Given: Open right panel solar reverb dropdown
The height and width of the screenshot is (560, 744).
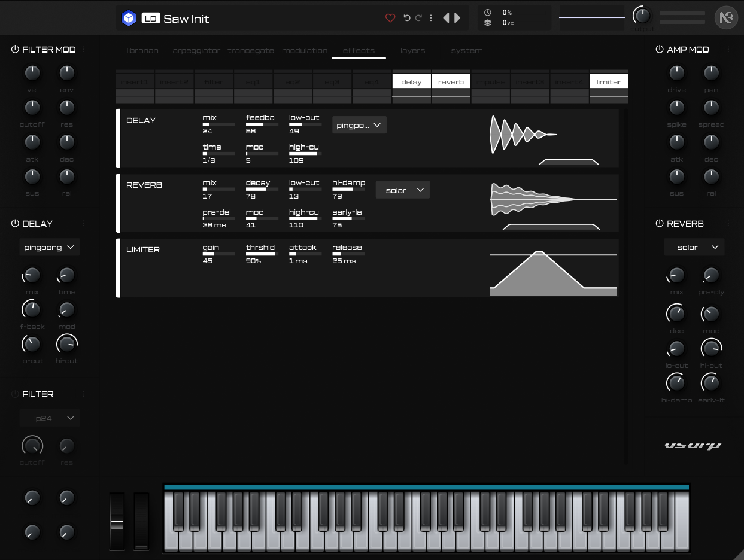Looking at the screenshot, I should point(694,247).
